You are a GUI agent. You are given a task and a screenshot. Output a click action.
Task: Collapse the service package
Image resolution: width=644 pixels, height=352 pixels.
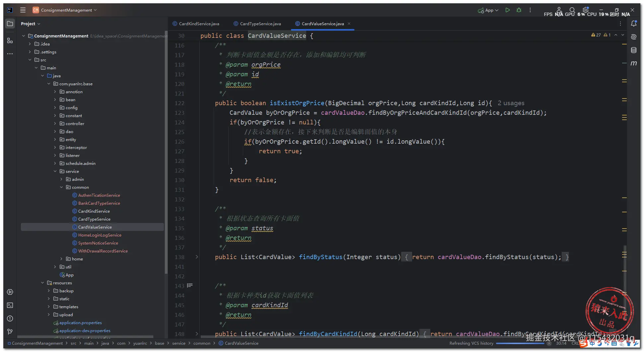55,171
